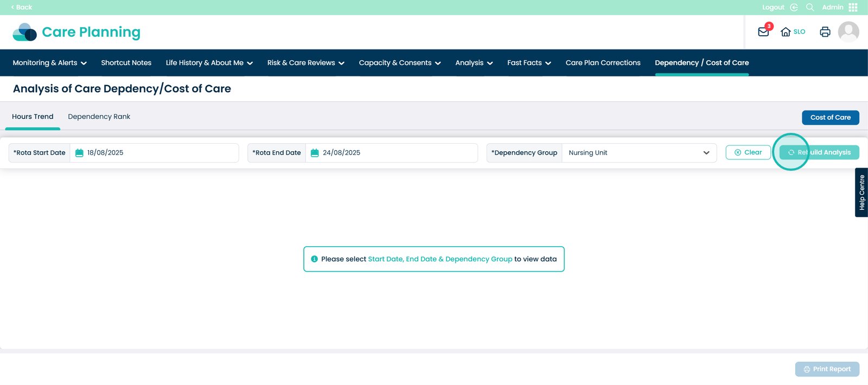The width and height of the screenshot is (868, 385).
Task: Open the Risk & Care Reviews dropdown
Action: (305, 63)
